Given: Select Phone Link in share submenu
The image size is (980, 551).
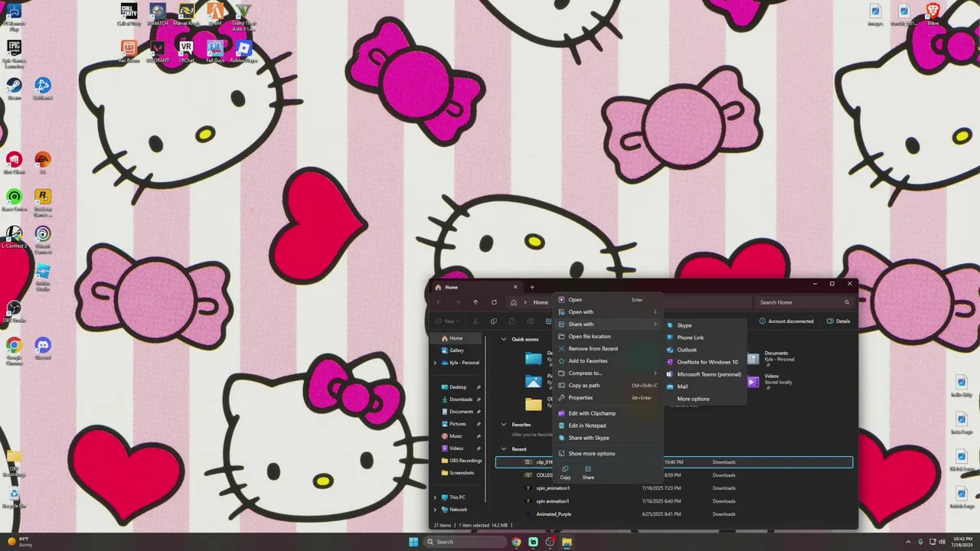Looking at the screenshot, I should point(704,337).
